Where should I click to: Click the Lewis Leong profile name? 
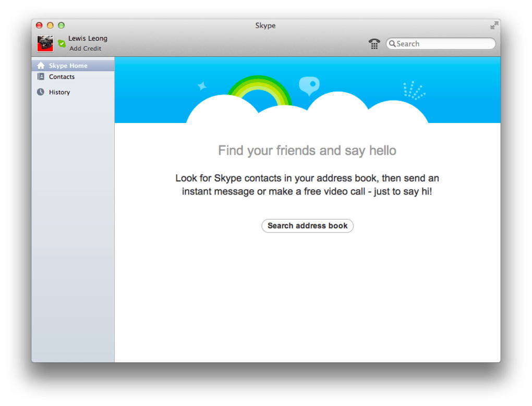[88, 39]
